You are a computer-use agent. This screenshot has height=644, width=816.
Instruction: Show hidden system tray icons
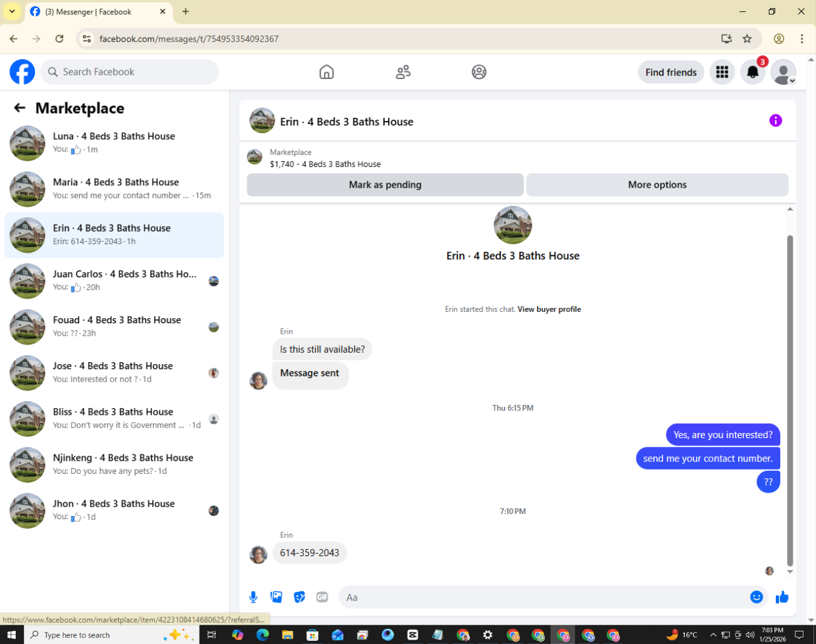click(x=713, y=635)
